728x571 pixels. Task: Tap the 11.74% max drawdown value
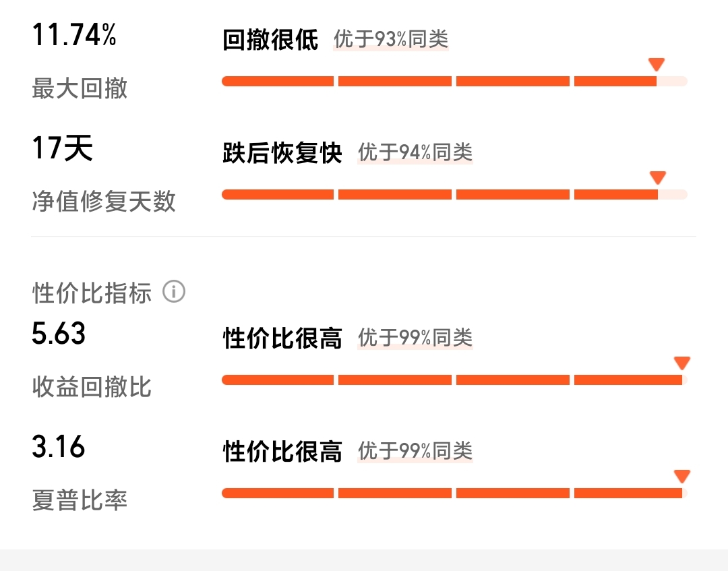(74, 35)
